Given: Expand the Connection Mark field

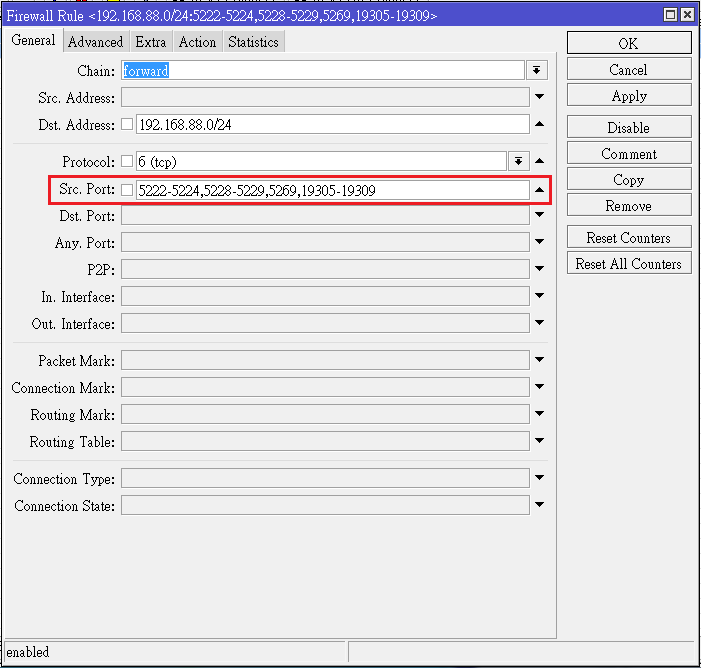Looking at the screenshot, I should coord(540,386).
